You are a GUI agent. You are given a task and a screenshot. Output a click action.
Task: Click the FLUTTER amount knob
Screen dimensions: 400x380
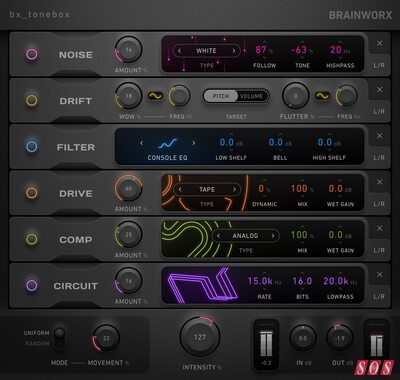tap(296, 96)
